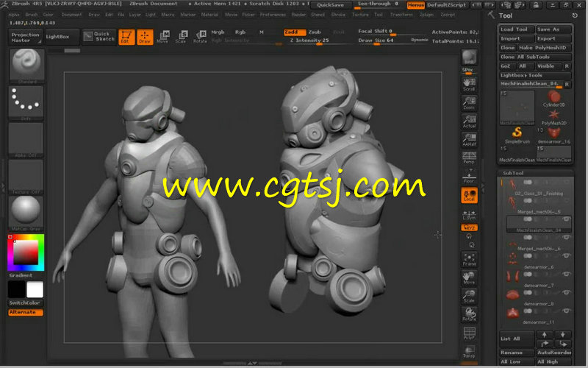
Task: Select the Cylinder3D tool
Action: tap(553, 99)
